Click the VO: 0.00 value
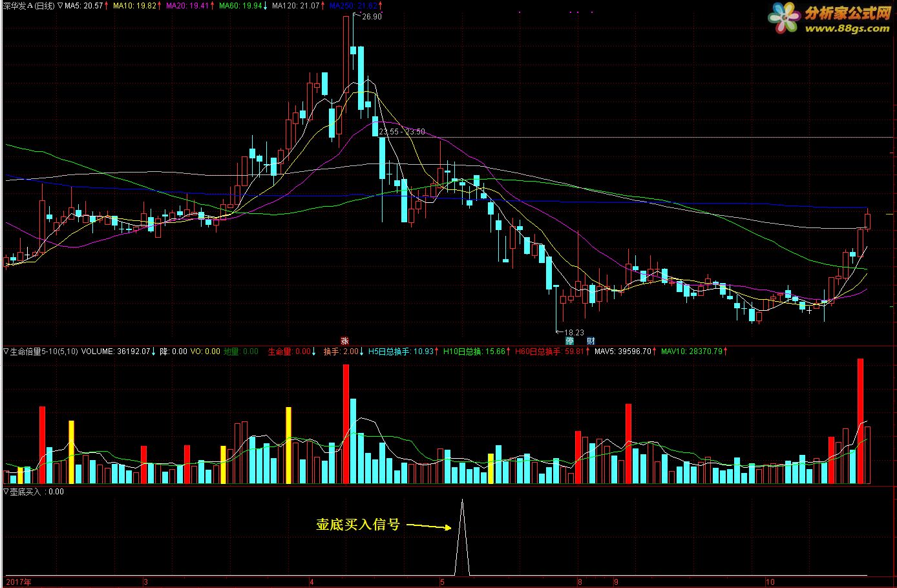 tap(206, 352)
